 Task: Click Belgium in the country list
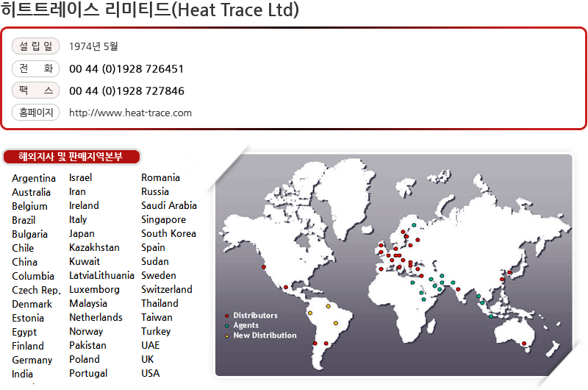point(29,206)
